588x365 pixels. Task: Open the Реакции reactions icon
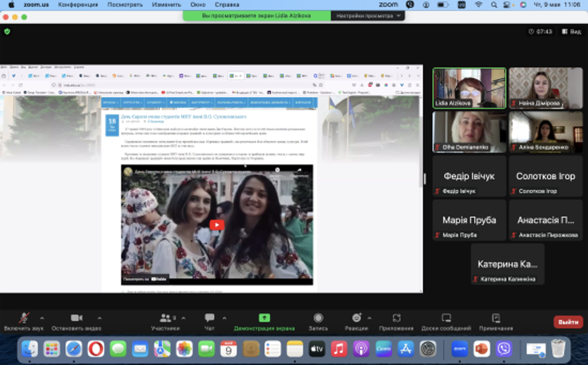pyautogui.click(x=356, y=318)
